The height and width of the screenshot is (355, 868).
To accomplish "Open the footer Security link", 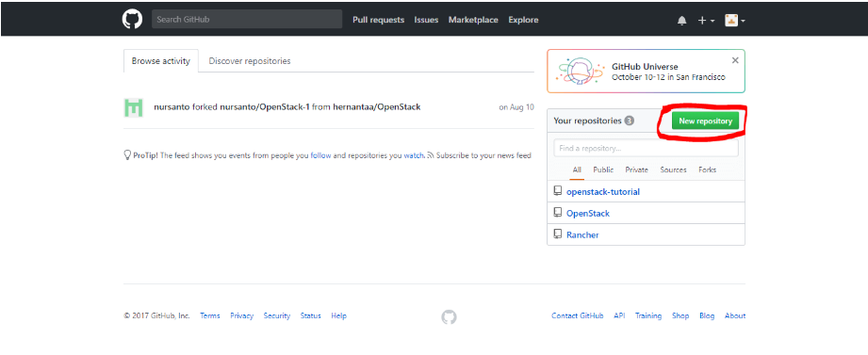I will point(277,315).
